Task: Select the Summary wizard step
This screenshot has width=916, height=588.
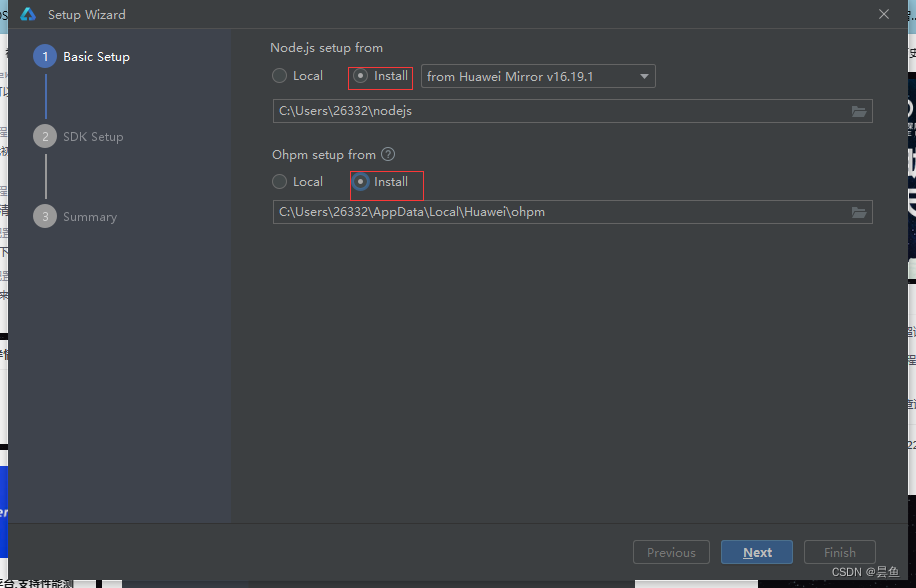Action: tap(75, 217)
